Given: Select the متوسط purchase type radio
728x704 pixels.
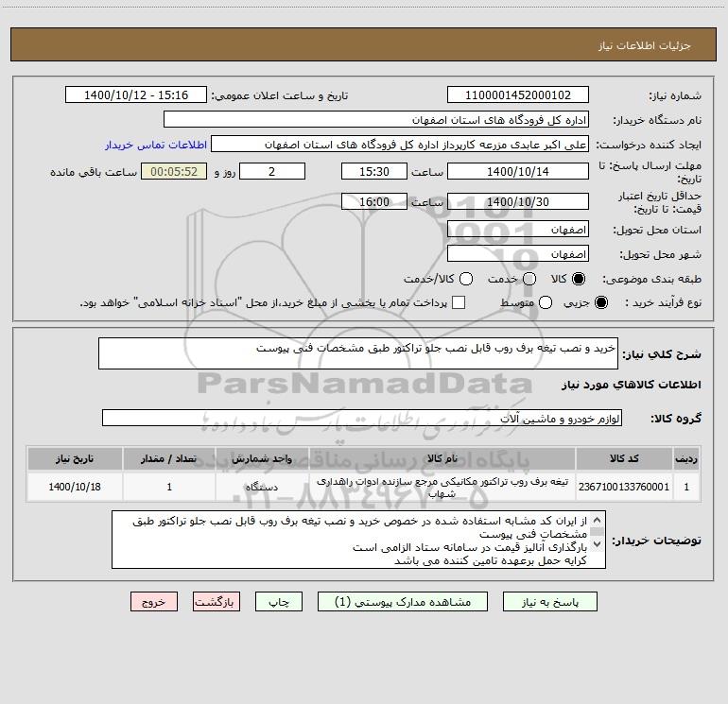Looking at the screenshot, I should coord(546,303).
